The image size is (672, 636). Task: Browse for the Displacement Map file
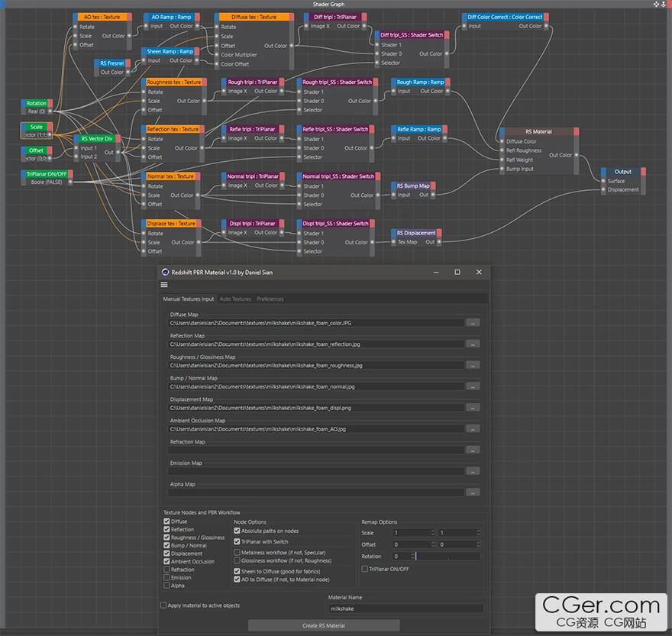(472, 408)
